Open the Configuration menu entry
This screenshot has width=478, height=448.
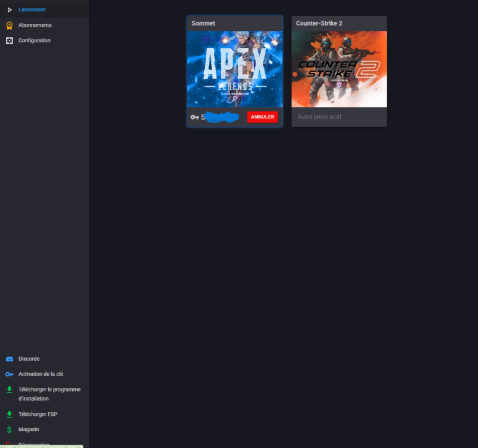click(34, 41)
